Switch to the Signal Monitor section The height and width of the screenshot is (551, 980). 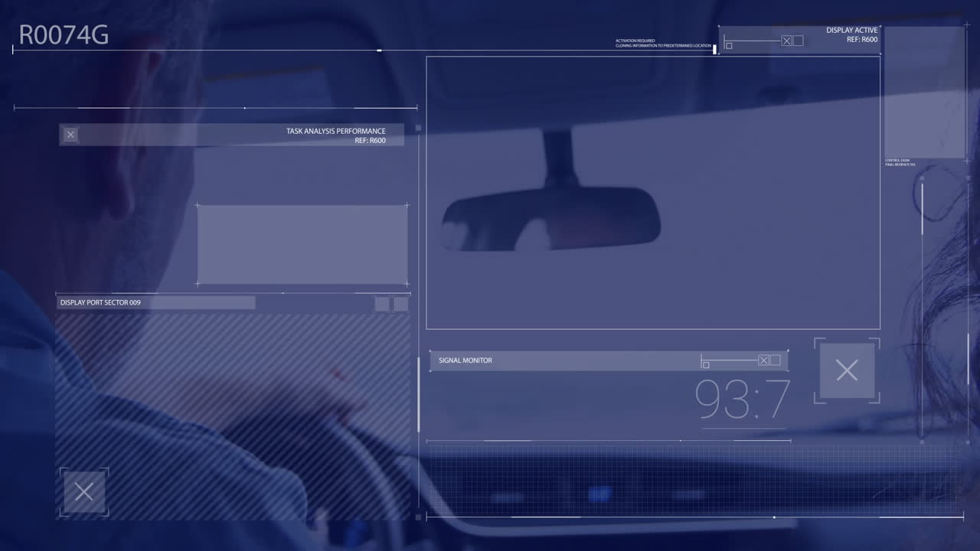[x=465, y=360]
